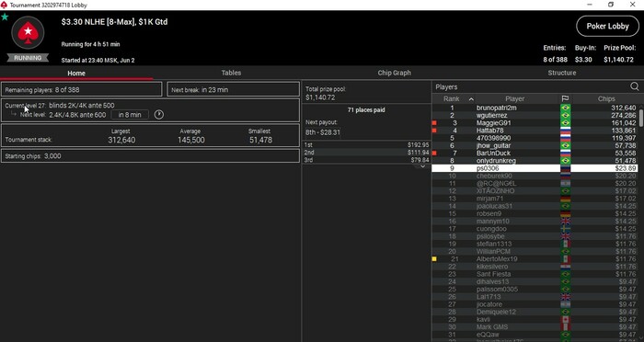Select player cheburek90 row
Screen dimensions: 644x342
tap(535, 176)
